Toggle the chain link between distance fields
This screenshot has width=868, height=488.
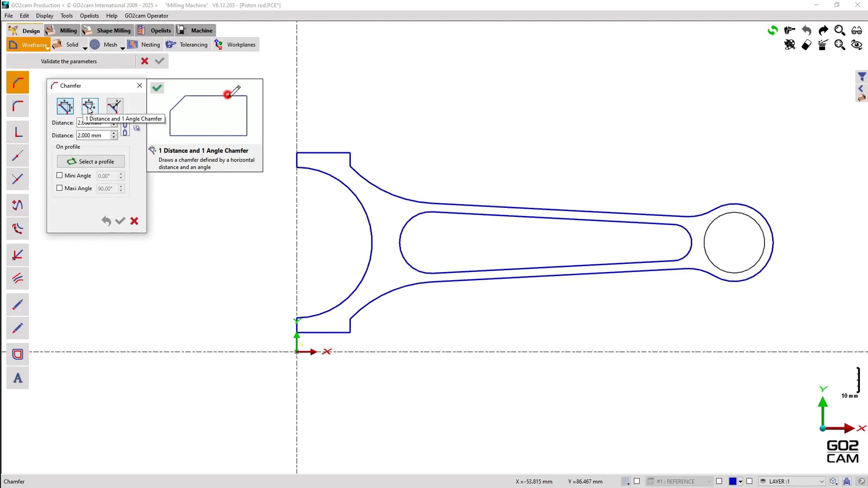click(125, 129)
